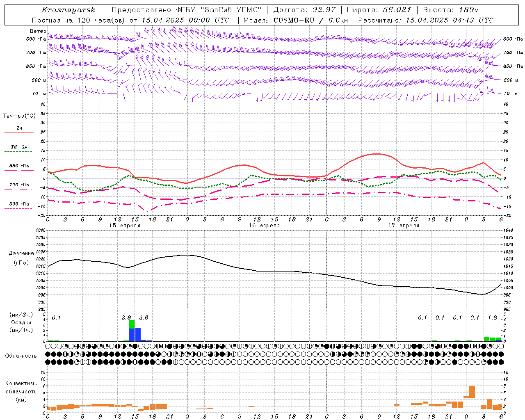Click the 'Осадки' precipitation label
This screenshot has width=525, height=420.
21,322
